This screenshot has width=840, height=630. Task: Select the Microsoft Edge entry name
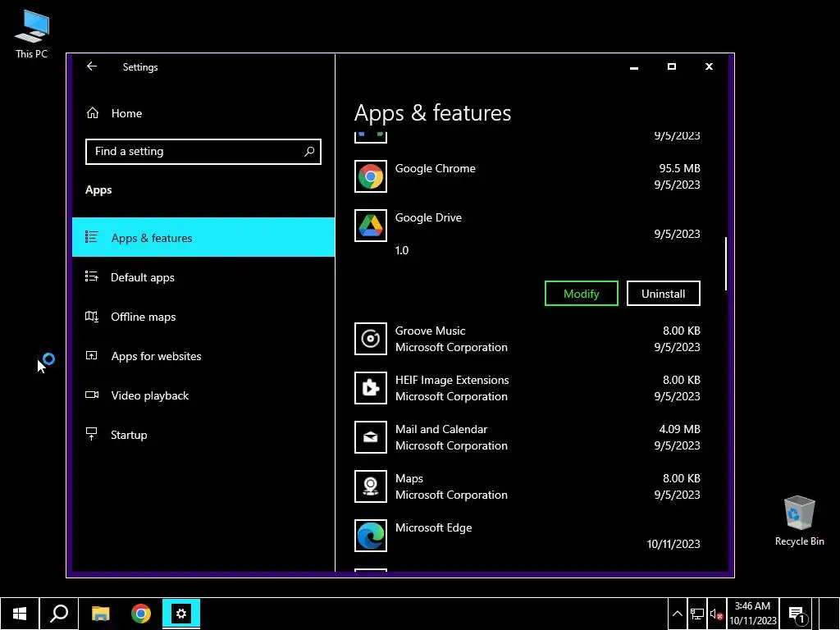[433, 527]
